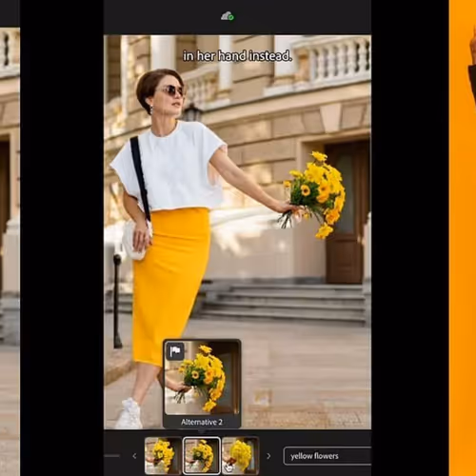
Task: Click the 'yellow flowers' prompt field
Action: [327, 456]
